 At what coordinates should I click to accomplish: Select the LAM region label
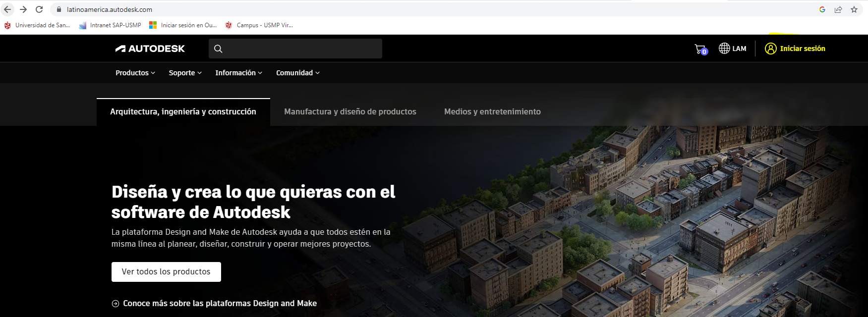[x=739, y=49]
